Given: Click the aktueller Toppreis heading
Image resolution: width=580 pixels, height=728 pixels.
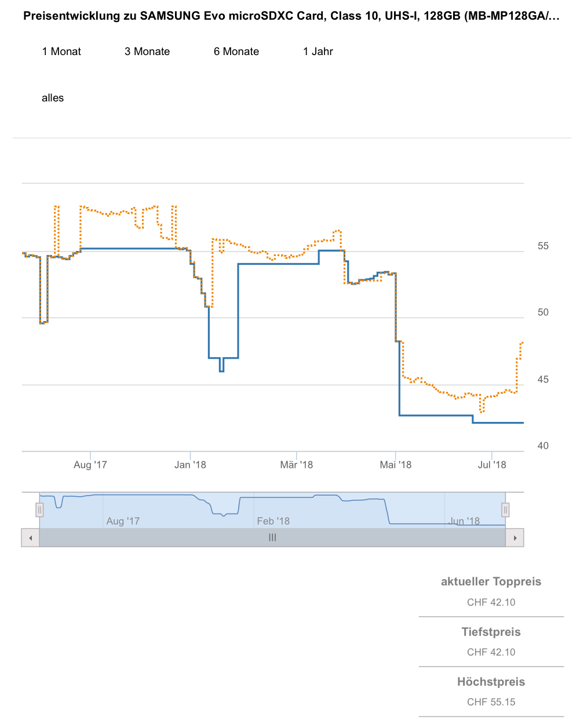Looking at the screenshot, I should tap(491, 581).
